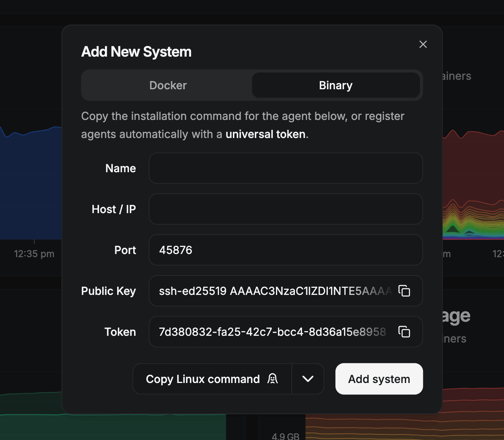Copy the token value icon

point(404,332)
